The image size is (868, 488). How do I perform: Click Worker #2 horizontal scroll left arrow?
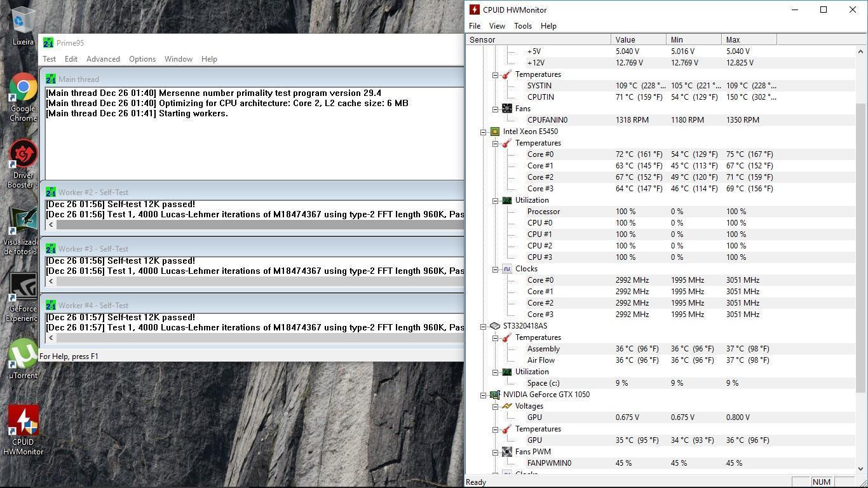click(x=51, y=224)
